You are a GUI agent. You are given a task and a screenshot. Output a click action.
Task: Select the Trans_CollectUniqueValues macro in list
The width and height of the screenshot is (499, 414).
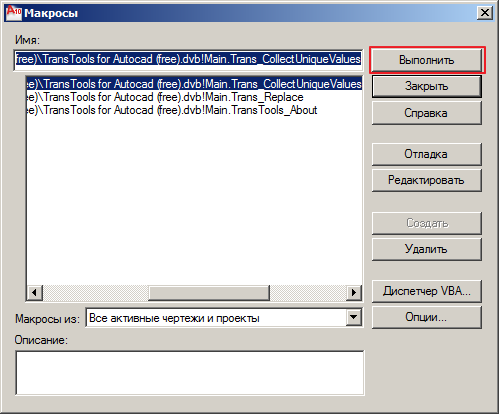coord(194,84)
